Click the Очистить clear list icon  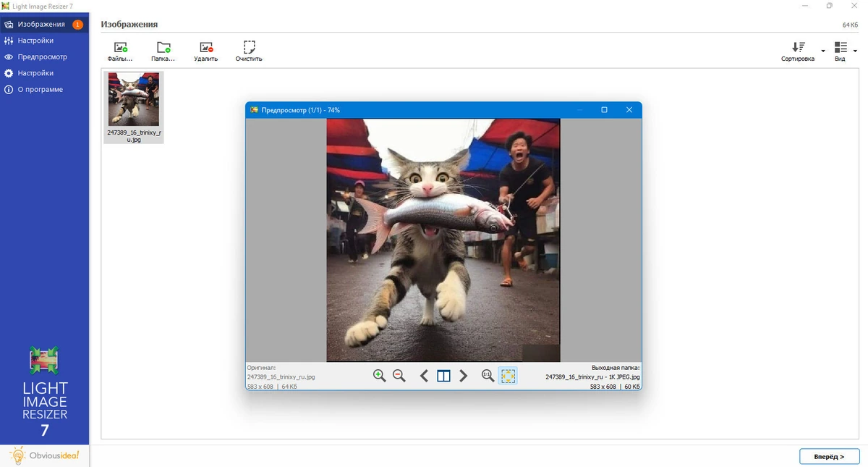(249, 48)
